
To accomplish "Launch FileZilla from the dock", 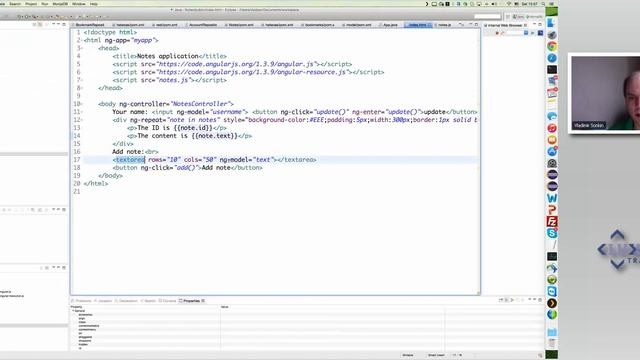I will [x=552, y=222].
